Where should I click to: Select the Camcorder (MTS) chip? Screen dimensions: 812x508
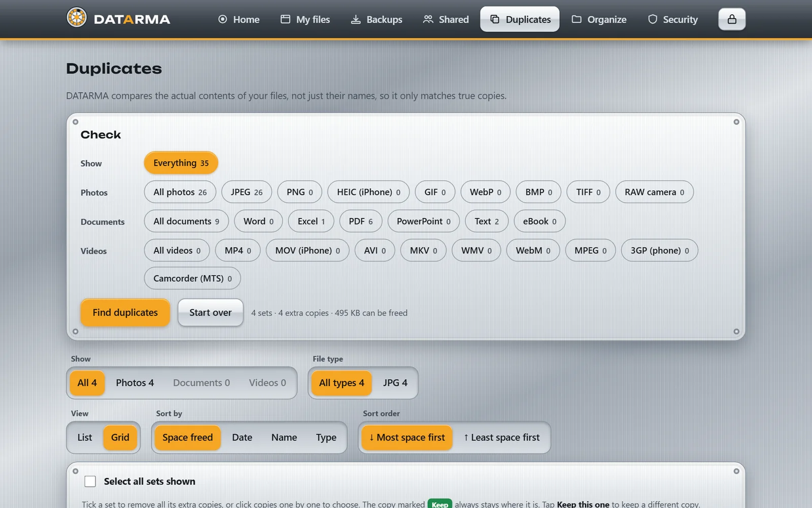click(x=192, y=278)
